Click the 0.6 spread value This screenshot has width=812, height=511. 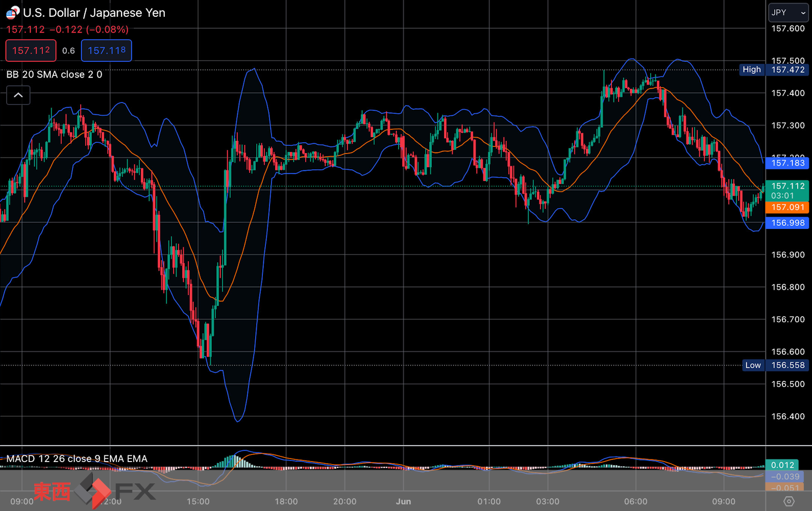(68, 50)
